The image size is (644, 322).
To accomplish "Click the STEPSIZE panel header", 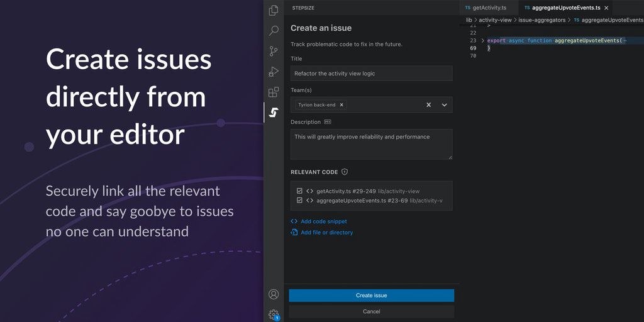I will pos(303,8).
